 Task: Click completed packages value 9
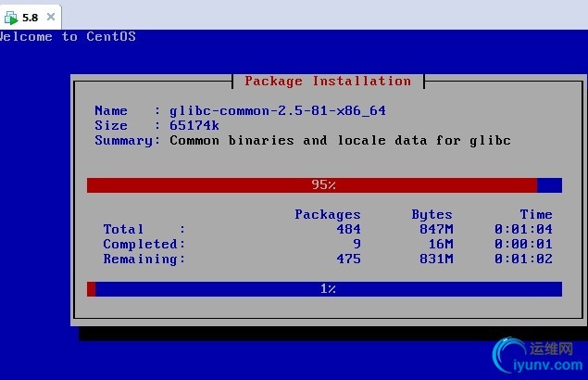tap(357, 244)
